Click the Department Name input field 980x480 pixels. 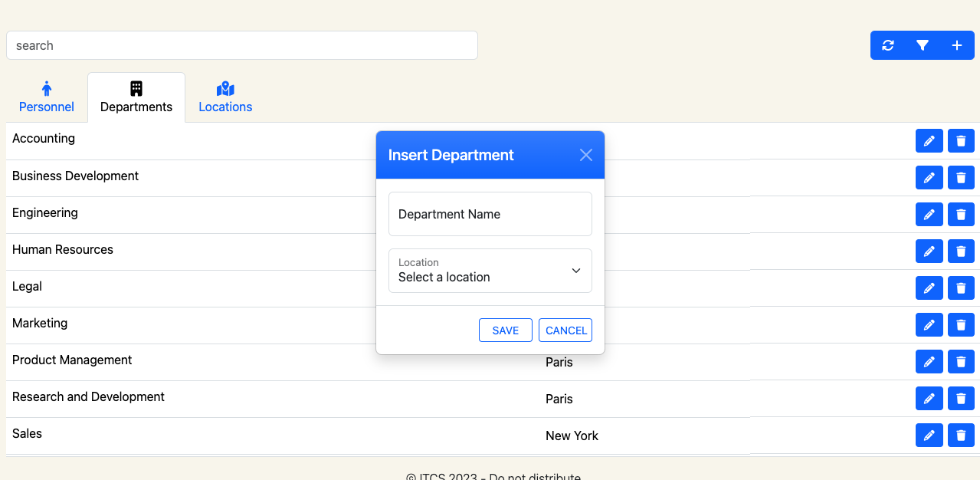tap(490, 214)
